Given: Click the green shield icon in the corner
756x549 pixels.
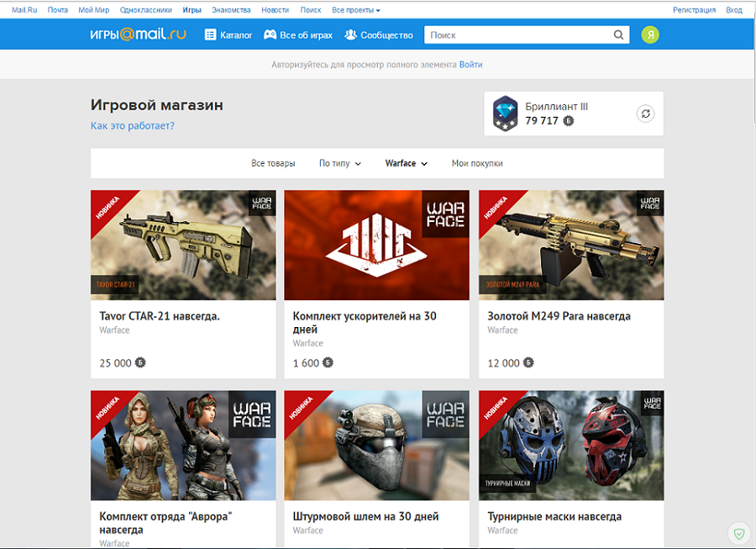Looking at the screenshot, I should coord(739,534).
